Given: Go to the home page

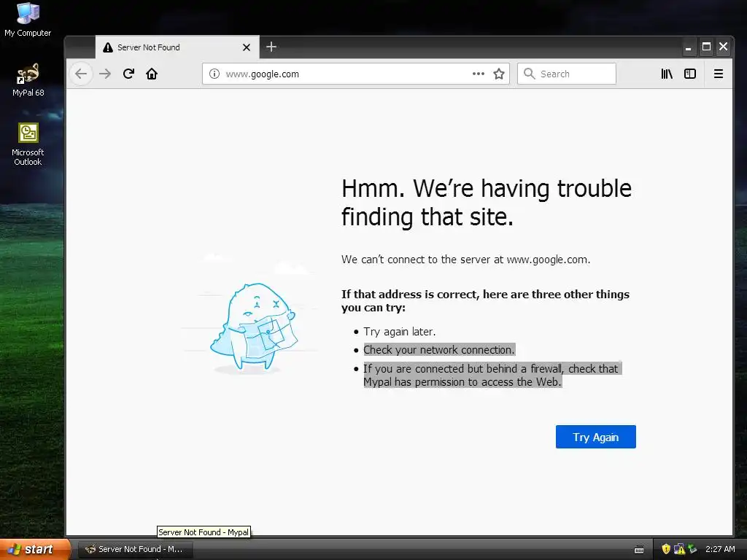Looking at the screenshot, I should coord(152,74).
